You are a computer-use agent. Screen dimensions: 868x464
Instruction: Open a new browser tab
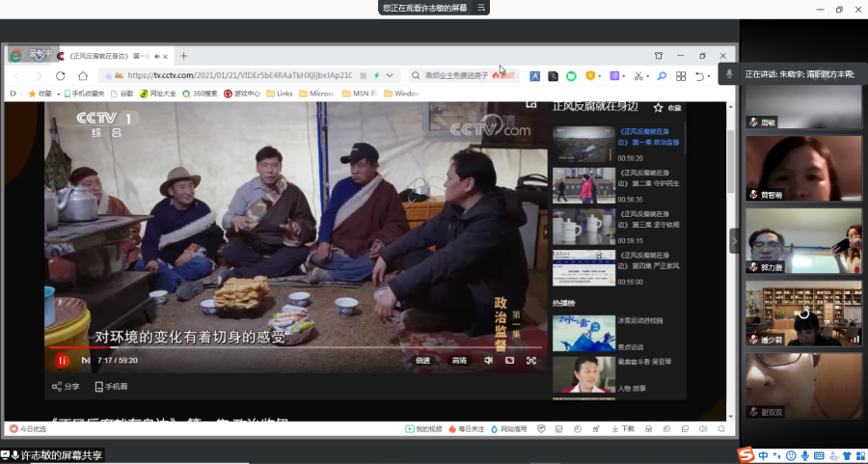click(184, 56)
